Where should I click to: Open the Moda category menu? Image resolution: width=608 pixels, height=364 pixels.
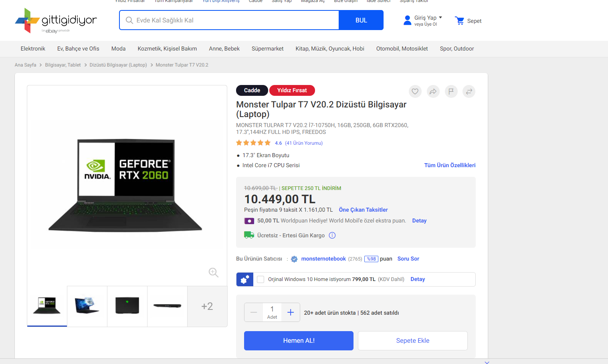coord(118,49)
